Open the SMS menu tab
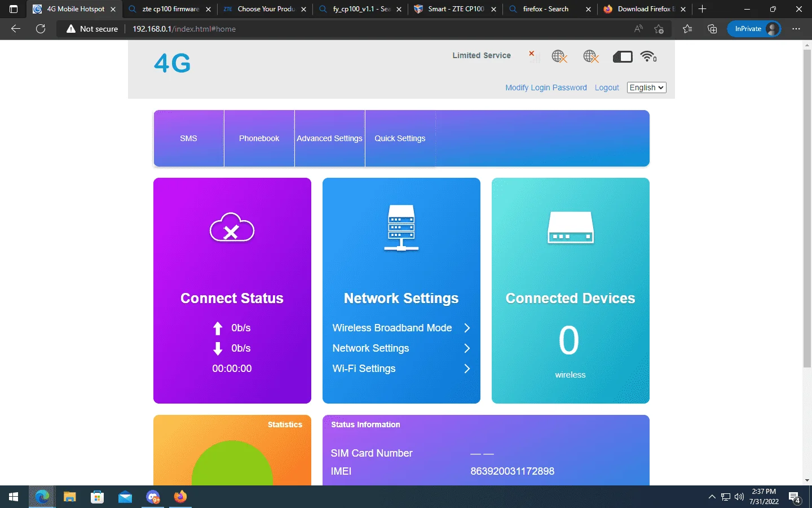The height and width of the screenshot is (508, 812). click(188, 138)
